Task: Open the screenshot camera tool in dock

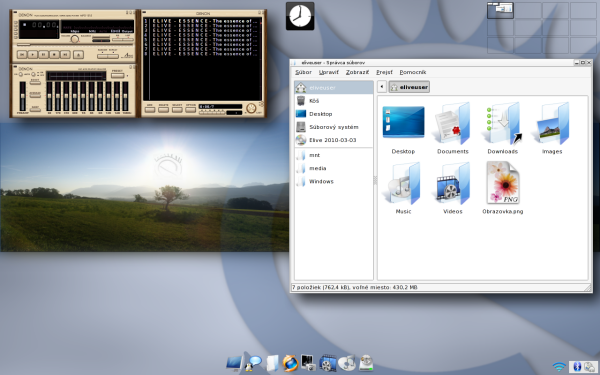Action: coord(308,363)
